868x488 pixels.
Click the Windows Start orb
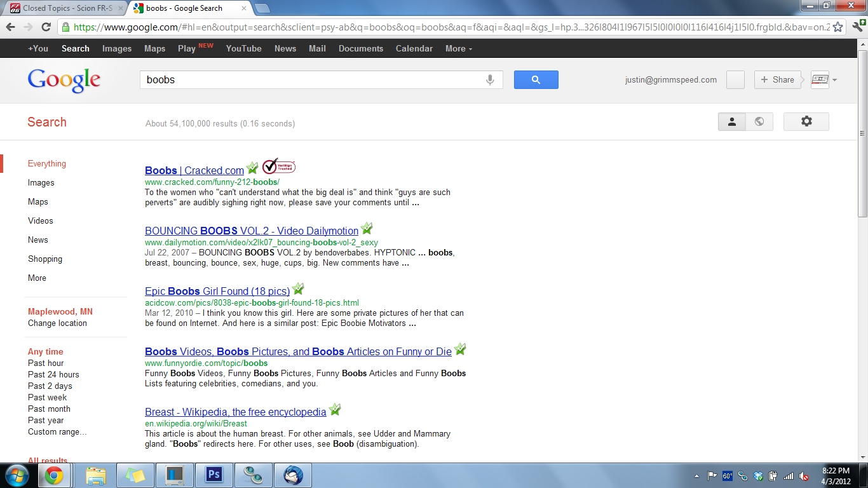[16, 475]
